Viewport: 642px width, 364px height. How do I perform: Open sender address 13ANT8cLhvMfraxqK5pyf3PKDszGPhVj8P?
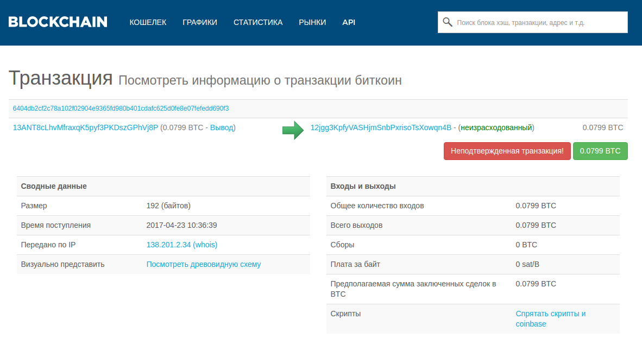click(85, 128)
